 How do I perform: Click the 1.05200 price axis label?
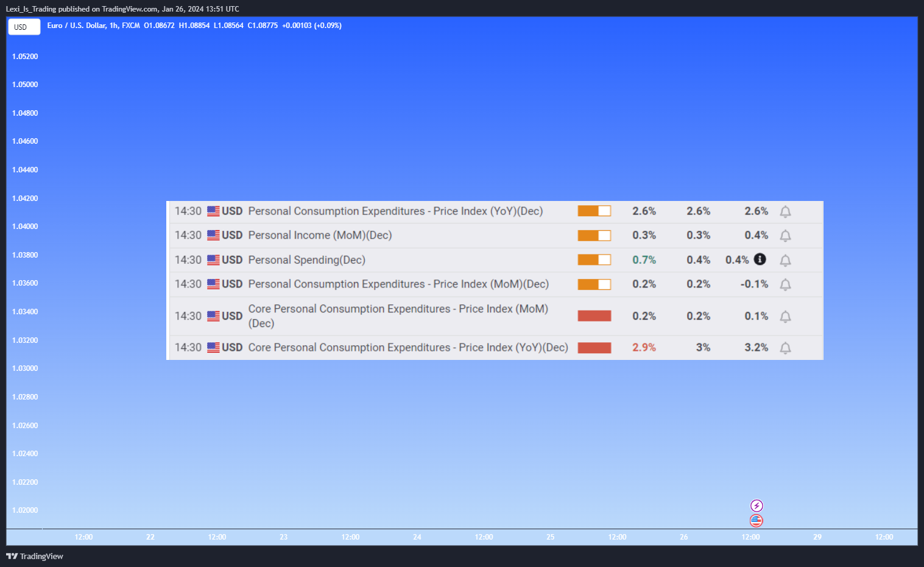pyautogui.click(x=25, y=57)
